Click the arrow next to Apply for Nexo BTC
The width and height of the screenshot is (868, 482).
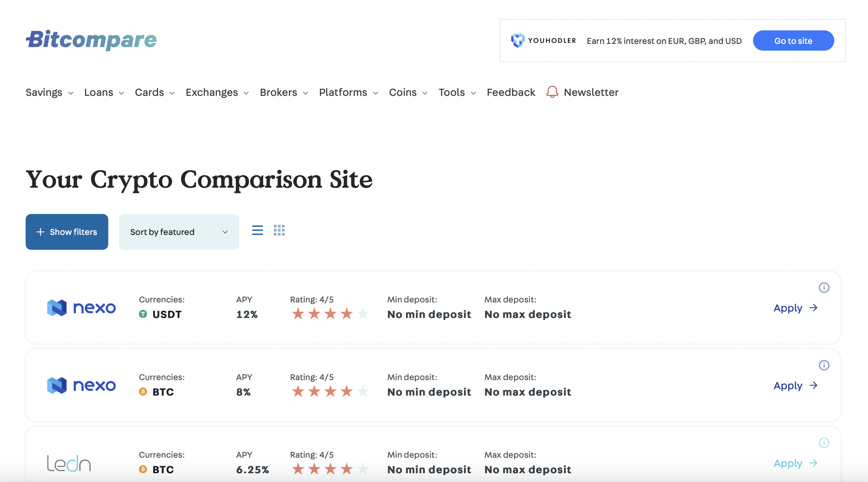(x=813, y=385)
